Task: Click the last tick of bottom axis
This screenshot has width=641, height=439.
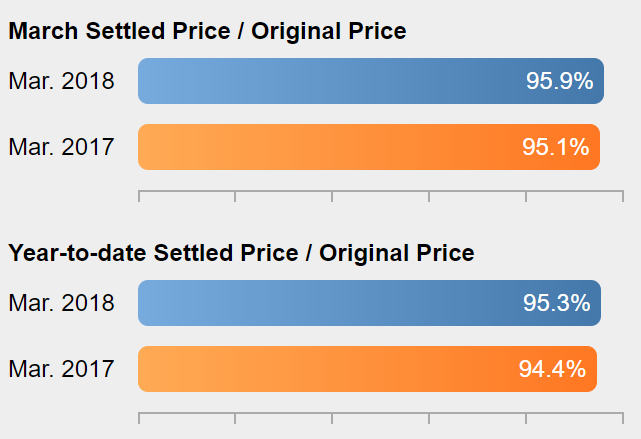Action: [623, 418]
